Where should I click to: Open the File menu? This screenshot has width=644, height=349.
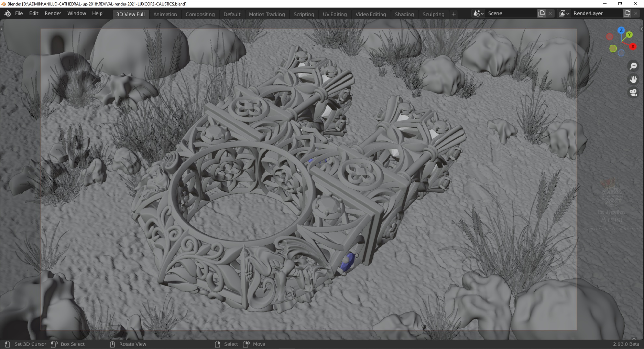click(19, 13)
